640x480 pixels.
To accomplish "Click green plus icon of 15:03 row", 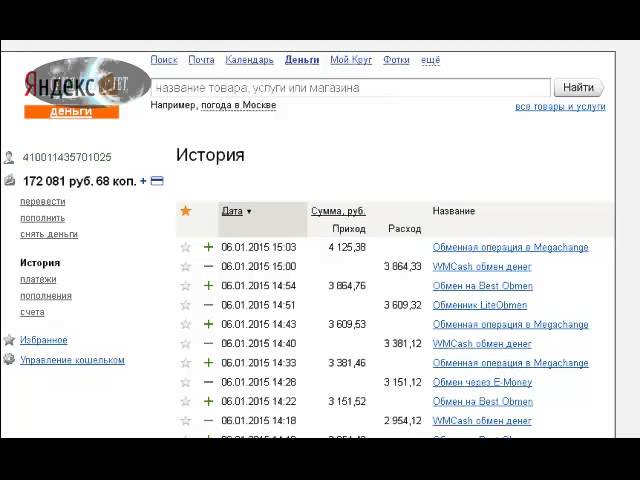I will [209, 247].
